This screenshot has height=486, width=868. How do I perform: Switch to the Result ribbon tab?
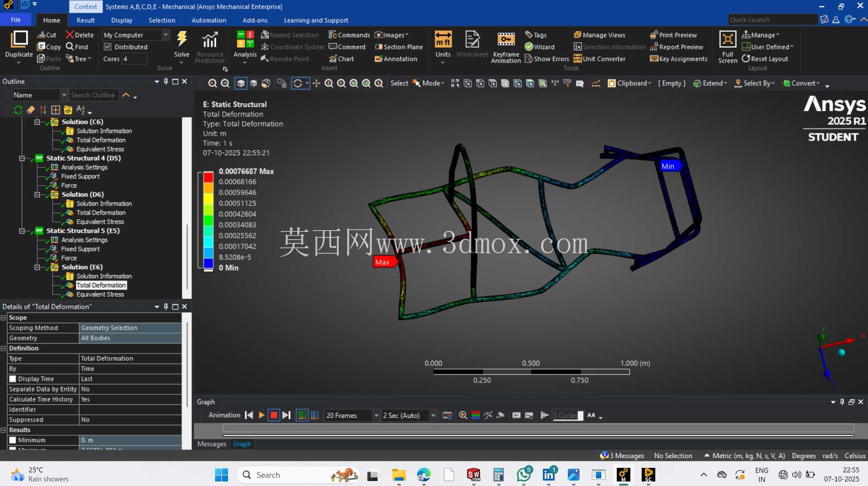[86, 20]
